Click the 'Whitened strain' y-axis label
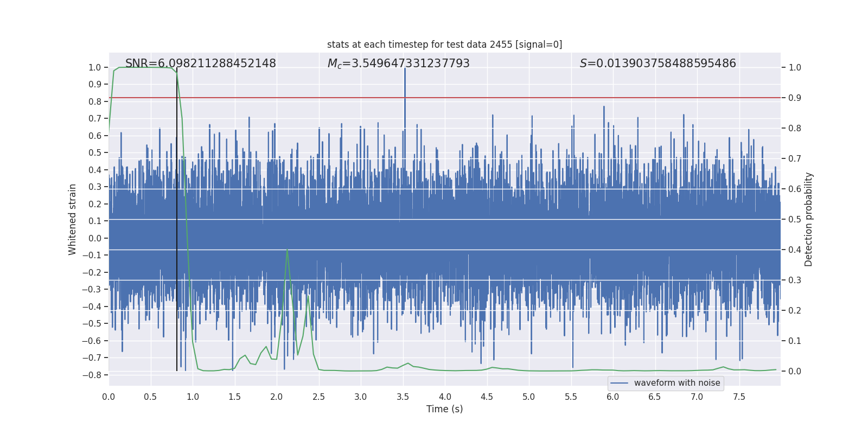Image resolution: width=868 pixels, height=434 pixels. 72,219
